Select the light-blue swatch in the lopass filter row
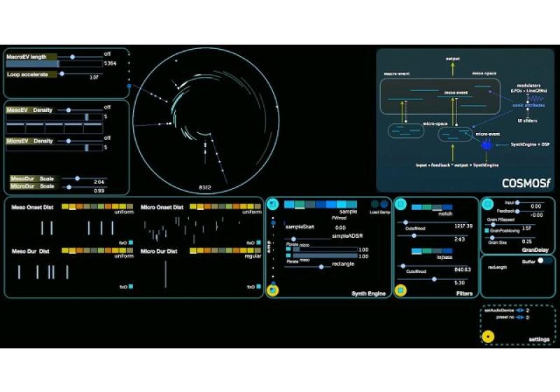This screenshot has width=560, height=392. pos(416,251)
